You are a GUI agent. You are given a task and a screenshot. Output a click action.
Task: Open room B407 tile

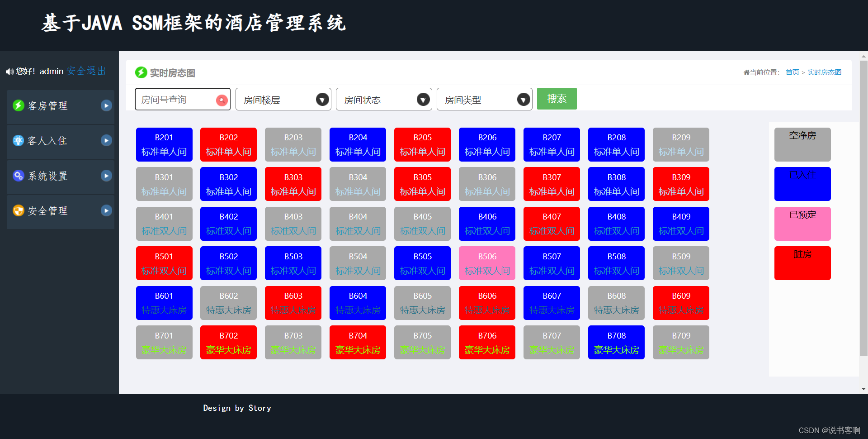(x=552, y=224)
